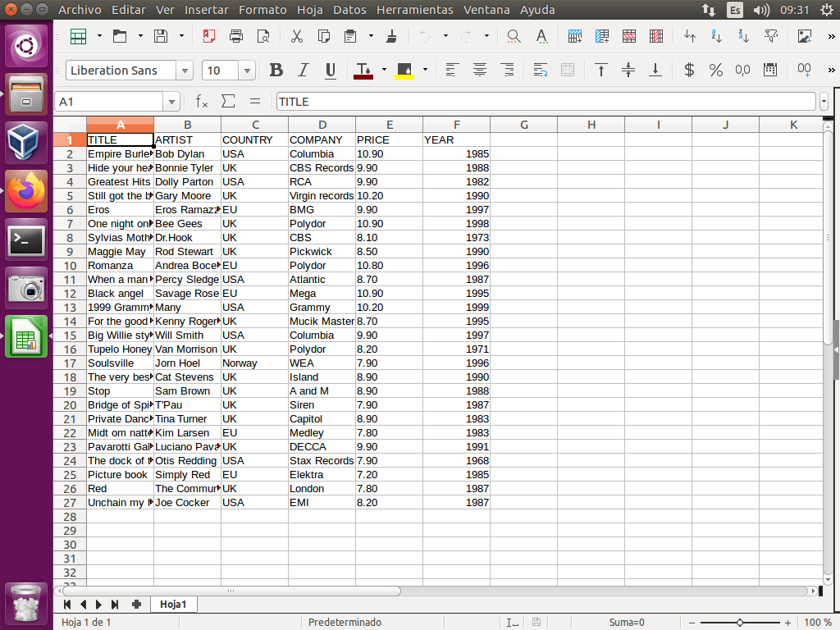This screenshot has width=840, height=630.
Task: Toggle Bold formatting
Action: [x=276, y=71]
